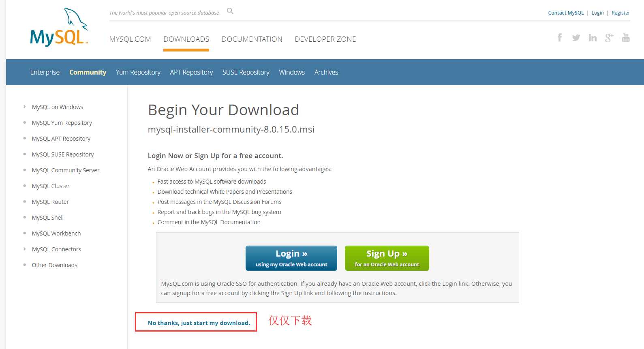Image resolution: width=644 pixels, height=349 pixels.
Task: Open MySQL Community Server sidebar link
Action: [x=66, y=170]
